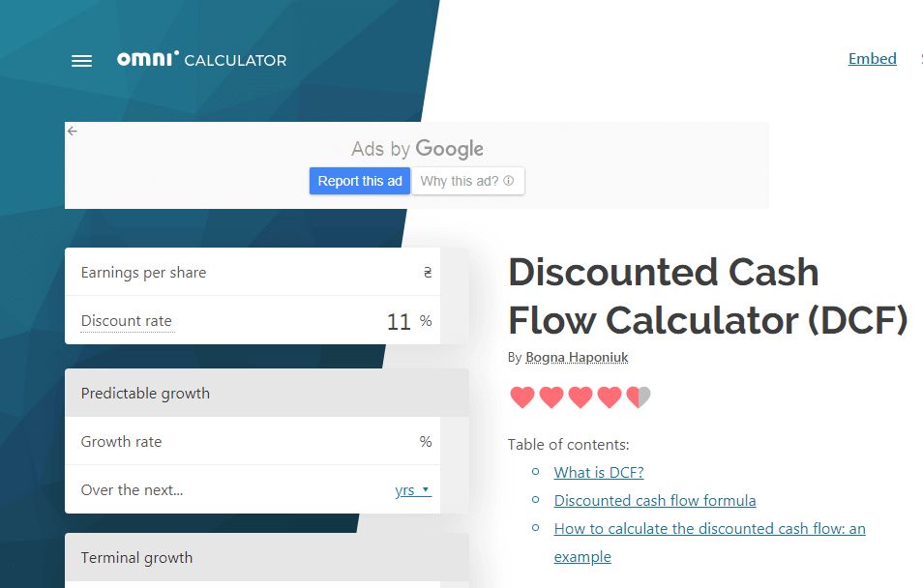Open the hryvnia currency unit selector
Image resolution: width=923 pixels, height=588 pixels.
(x=428, y=273)
